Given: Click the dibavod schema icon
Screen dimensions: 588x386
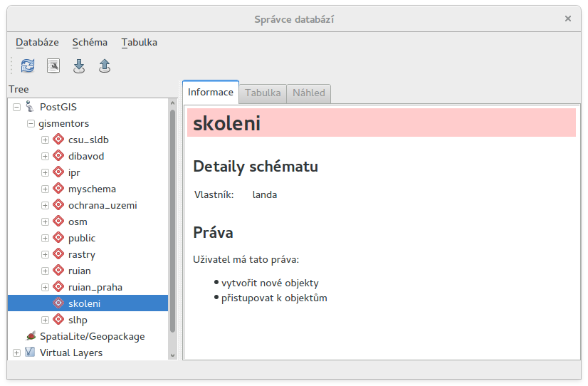Looking at the screenshot, I should (x=58, y=156).
